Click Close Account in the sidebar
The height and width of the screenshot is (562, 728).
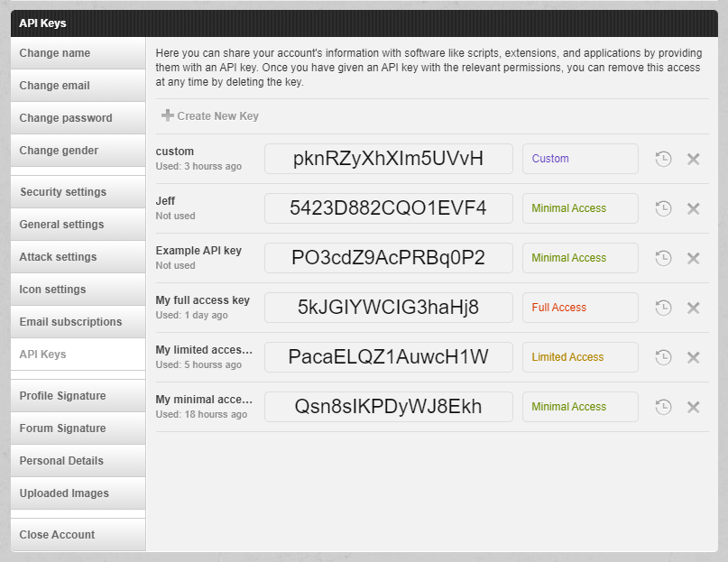(x=78, y=535)
